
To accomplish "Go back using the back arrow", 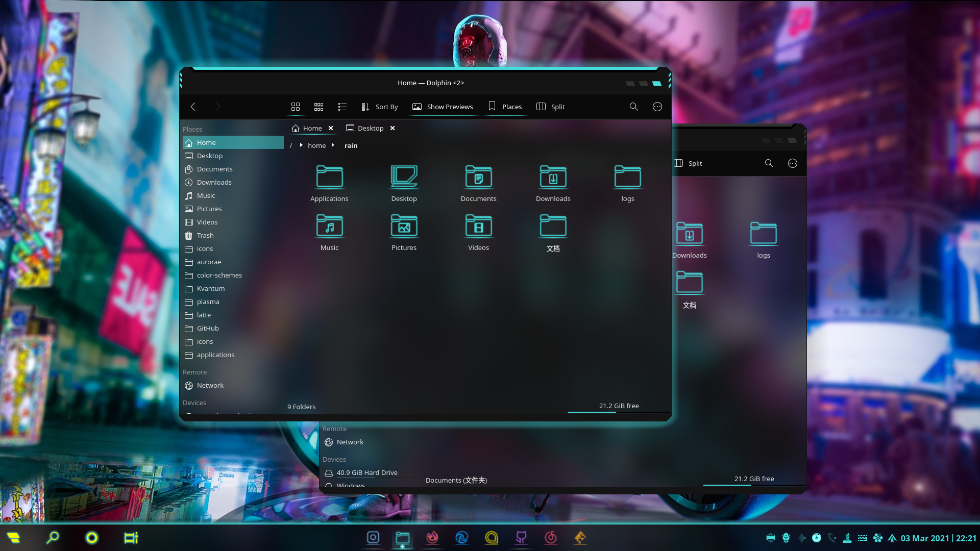I will point(193,107).
